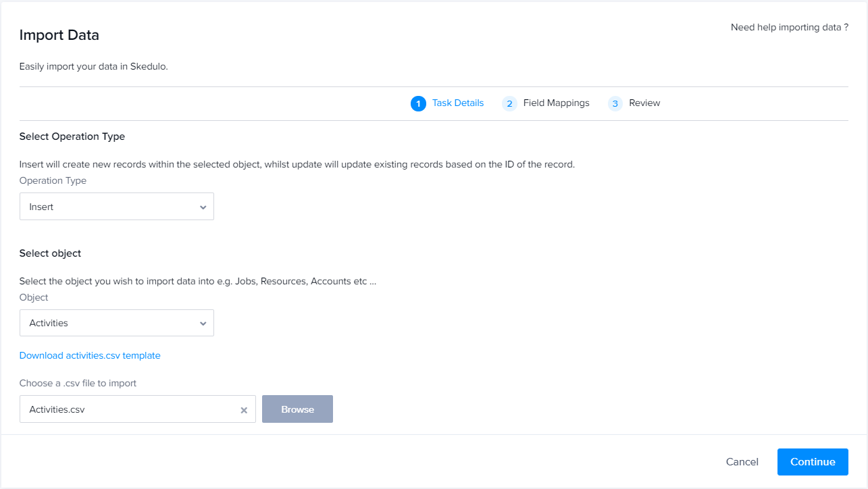Click the Continue button

[x=813, y=462]
